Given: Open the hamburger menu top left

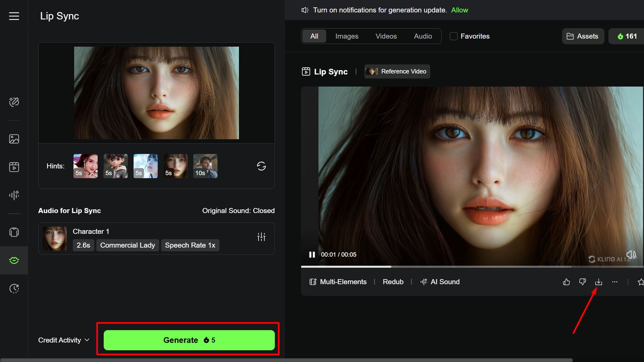Looking at the screenshot, I should 14,16.
